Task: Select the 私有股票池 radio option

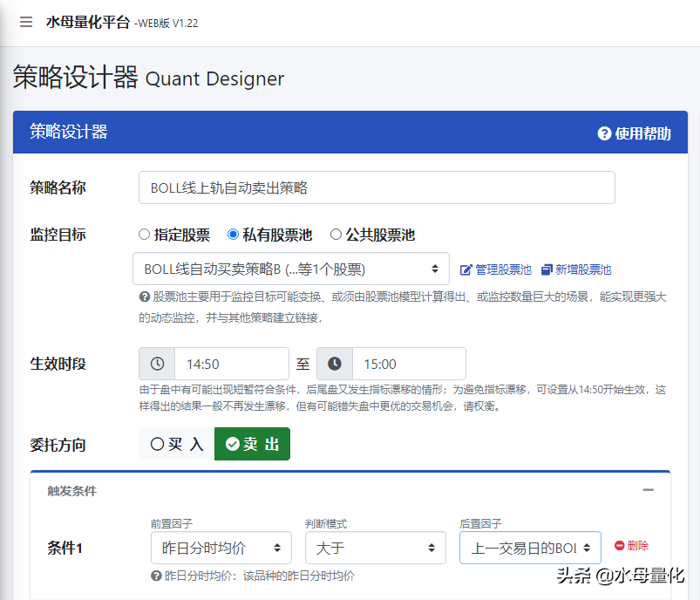Action: click(x=233, y=234)
